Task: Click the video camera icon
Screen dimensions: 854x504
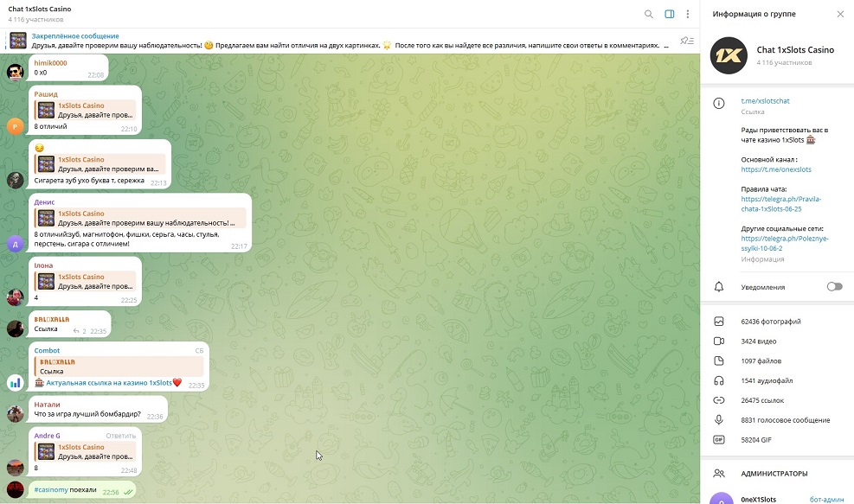Action: pyautogui.click(x=719, y=341)
